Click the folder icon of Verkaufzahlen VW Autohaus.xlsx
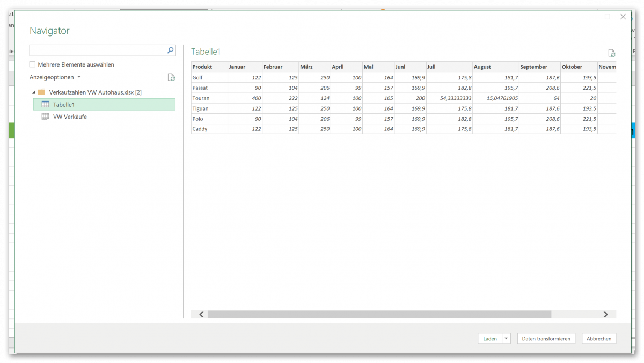The image size is (644, 363). click(x=41, y=91)
